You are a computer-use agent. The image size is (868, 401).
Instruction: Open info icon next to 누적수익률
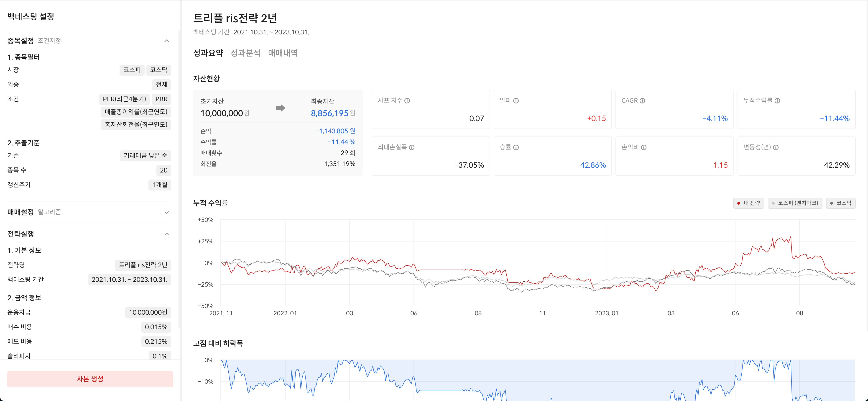pos(777,100)
